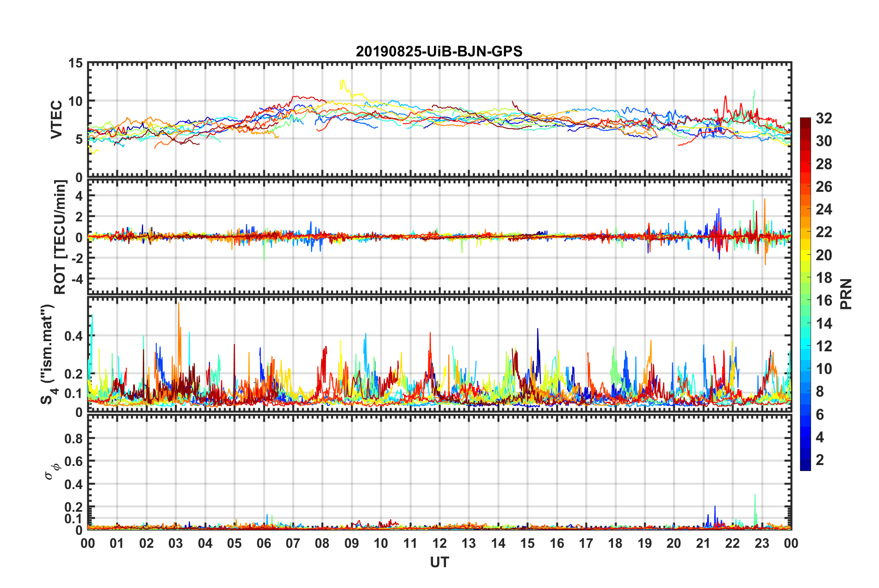This screenshot has height=588, width=879.
Task: Click the plot title 20190825-UiB-BJN-GPS
Action: click(x=439, y=51)
